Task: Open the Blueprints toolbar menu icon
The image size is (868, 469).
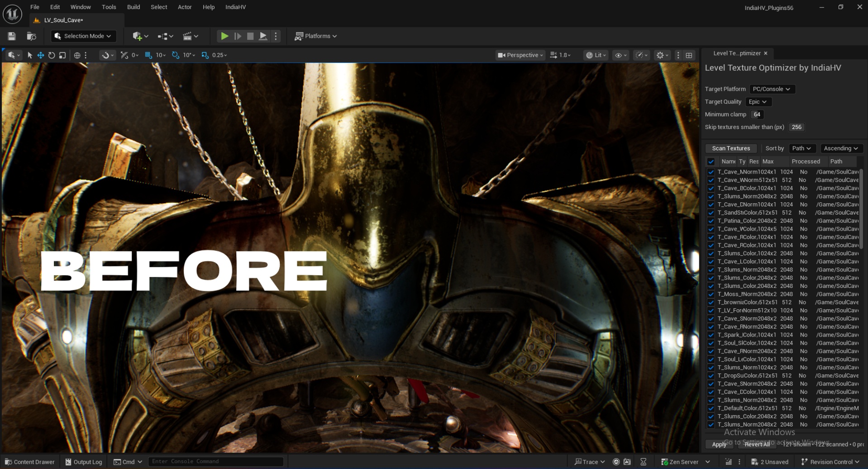Action: 165,36
